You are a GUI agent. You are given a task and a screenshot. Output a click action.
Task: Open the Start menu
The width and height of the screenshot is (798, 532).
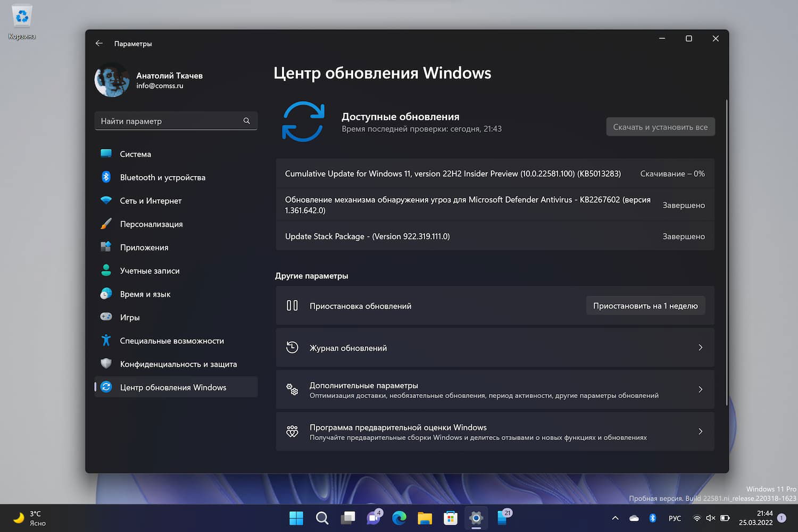tap(296, 518)
